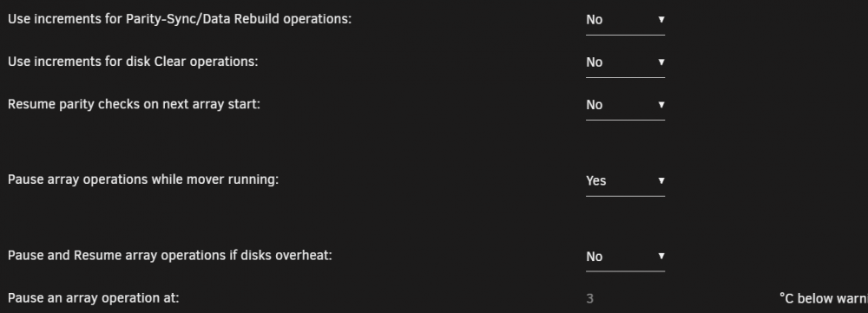Viewport: 868px width, 313px height.
Task: Click the arrow icon for disks overheat setting
Action: point(661,256)
